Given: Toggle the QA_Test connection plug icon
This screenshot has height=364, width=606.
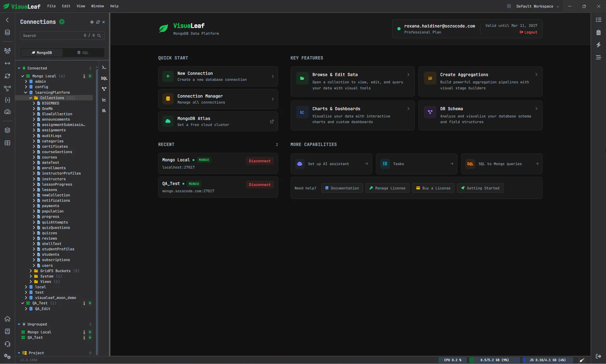Looking at the screenshot, I should 90,303.
